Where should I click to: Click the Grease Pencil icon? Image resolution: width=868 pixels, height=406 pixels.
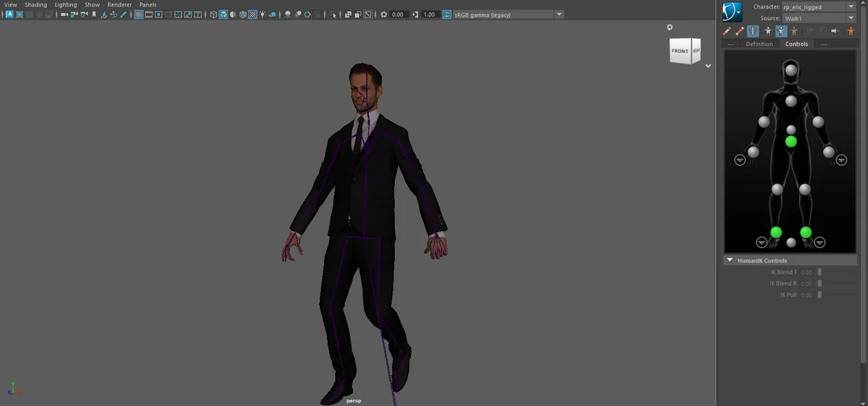coord(123,14)
